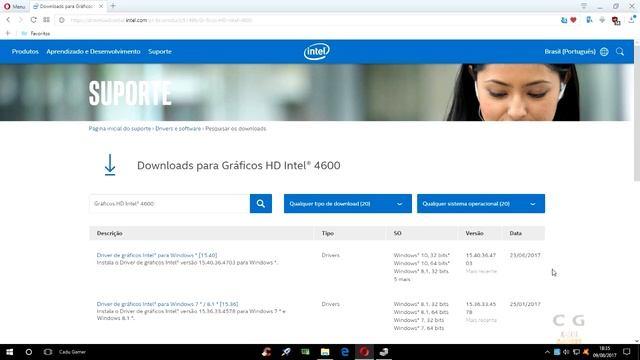Open site search magnifier in header
The image size is (640, 360).
pos(620,51)
